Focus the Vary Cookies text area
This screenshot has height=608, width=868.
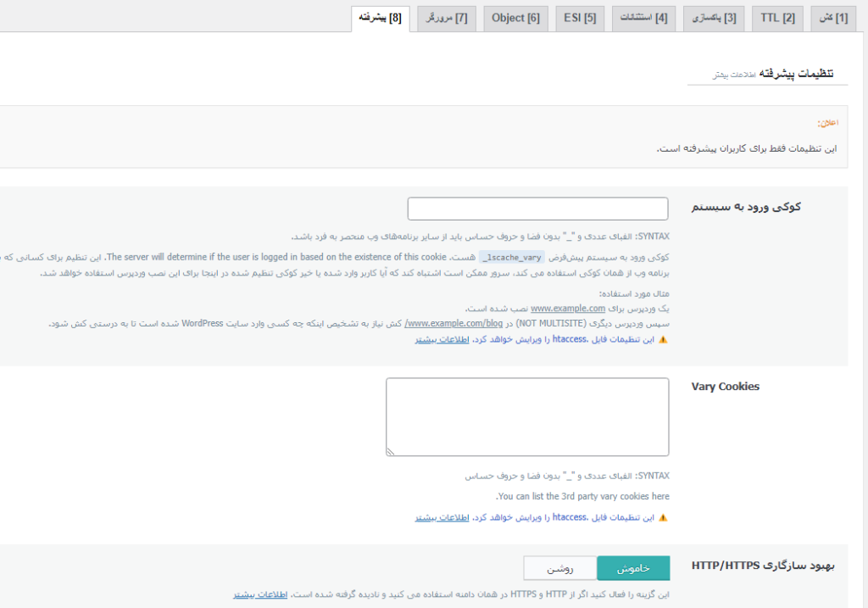tap(527, 417)
